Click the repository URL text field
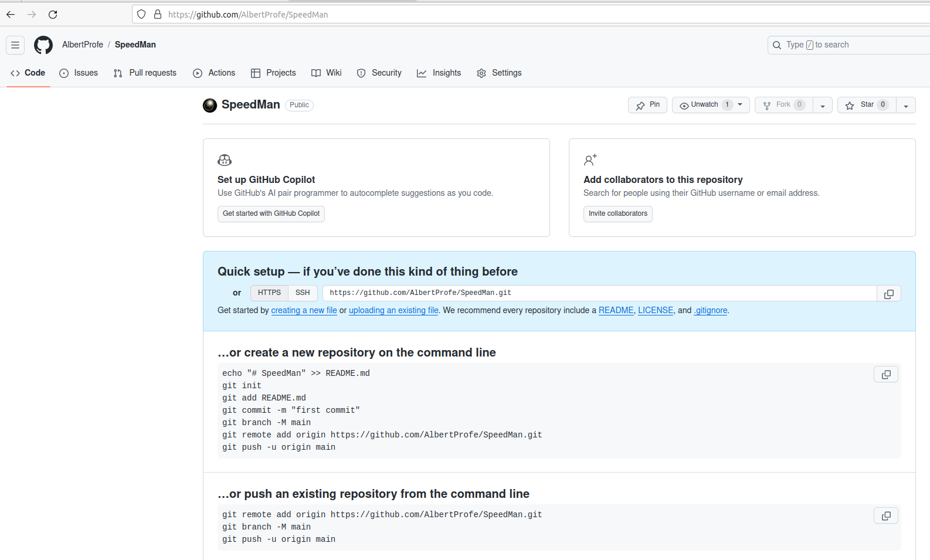 click(x=600, y=293)
